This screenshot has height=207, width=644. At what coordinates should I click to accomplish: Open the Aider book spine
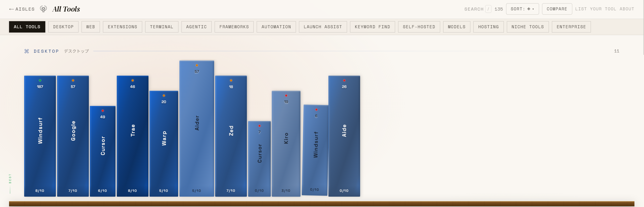click(197, 129)
